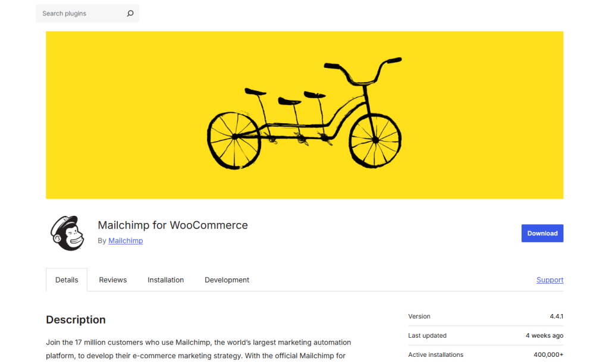Click the Mailchimp monkey plugin logo

pyautogui.click(x=67, y=233)
